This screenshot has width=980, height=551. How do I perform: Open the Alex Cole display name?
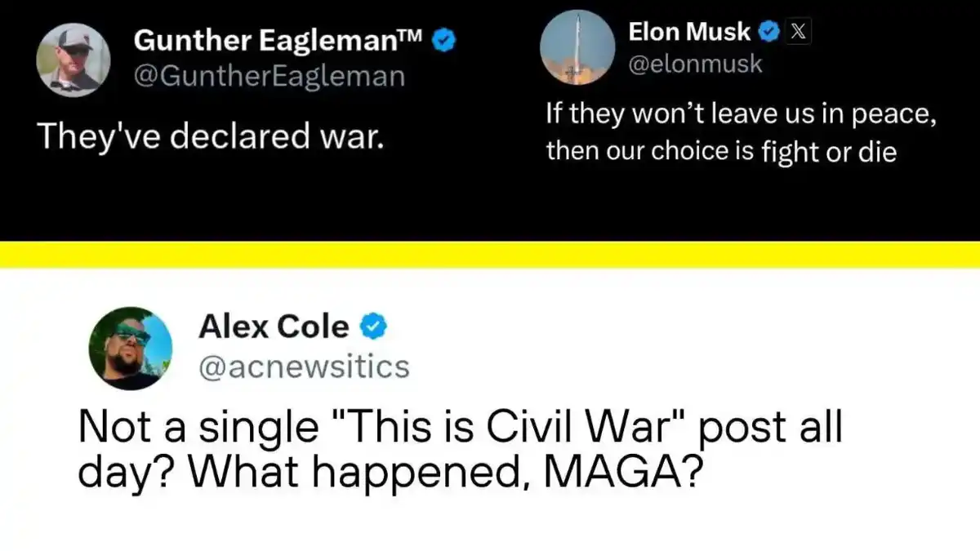[273, 327]
